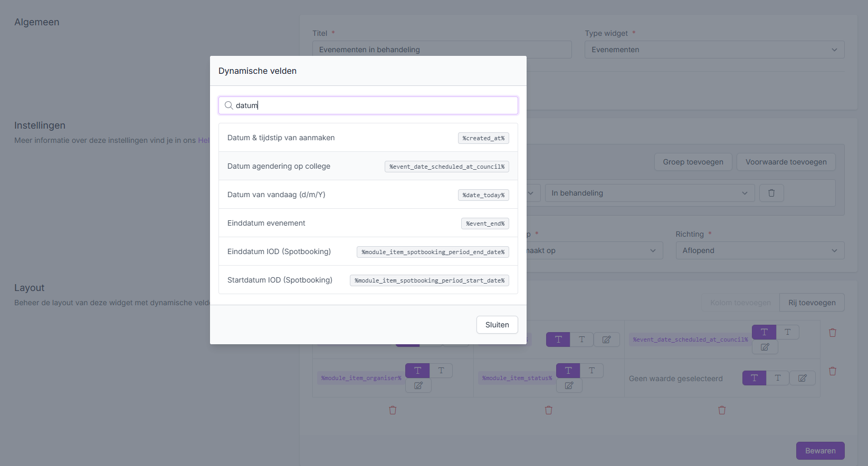Open edit icon beside 'Geen waarde geselecteerd'
Screen dimensions: 868x466
tap(802, 378)
